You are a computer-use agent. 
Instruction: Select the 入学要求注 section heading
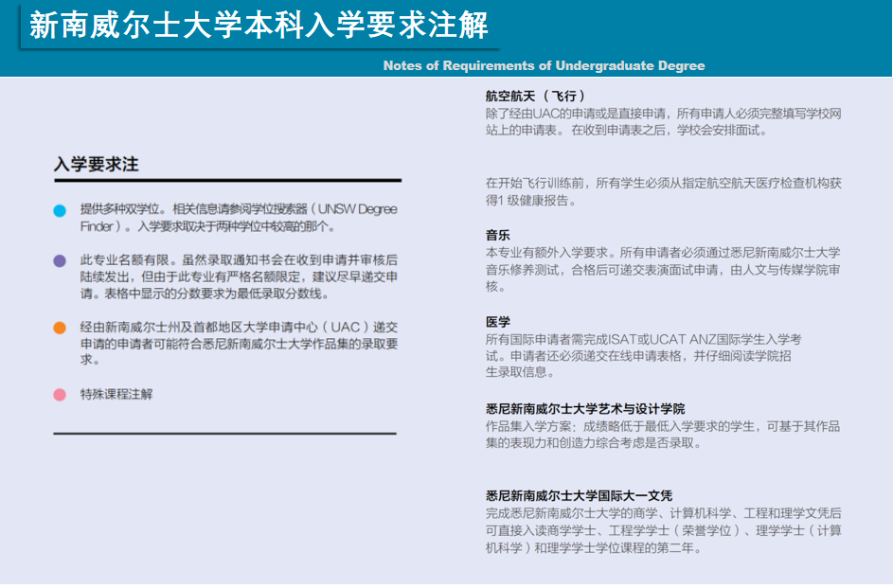pos(96,165)
